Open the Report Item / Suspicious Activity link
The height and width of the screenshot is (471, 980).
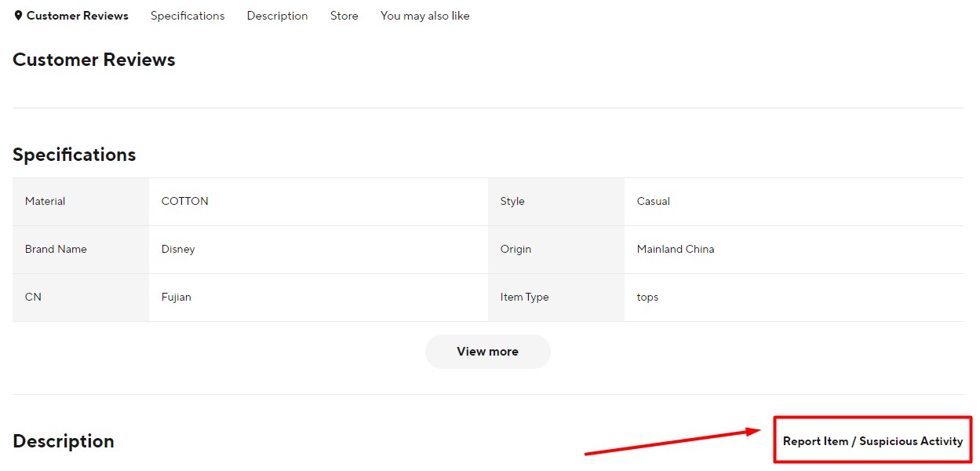872,440
